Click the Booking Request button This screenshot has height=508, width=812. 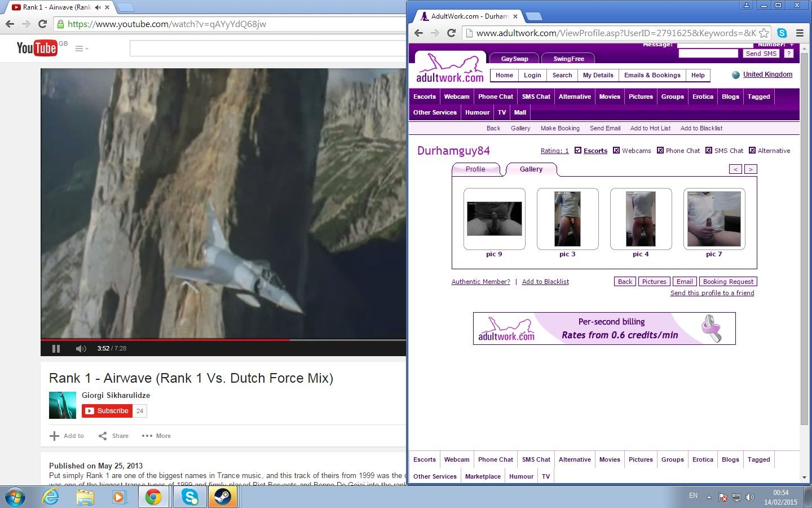click(x=728, y=282)
